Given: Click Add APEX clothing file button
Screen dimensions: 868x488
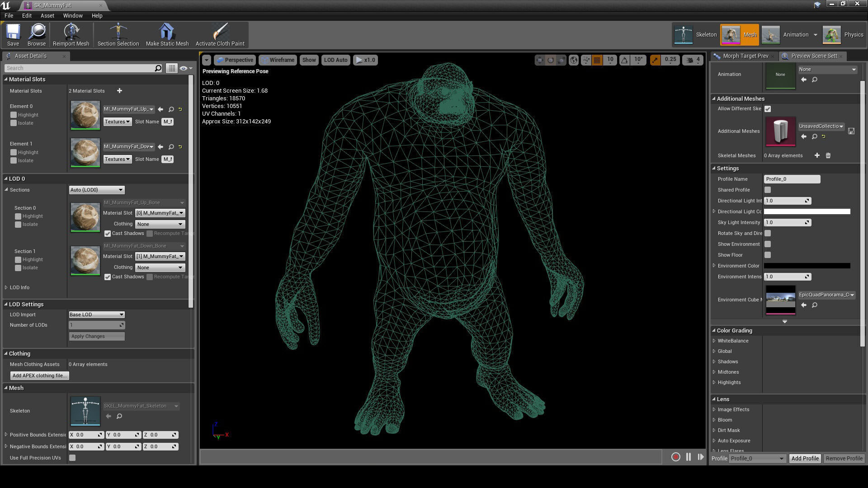Looking at the screenshot, I should [39, 375].
